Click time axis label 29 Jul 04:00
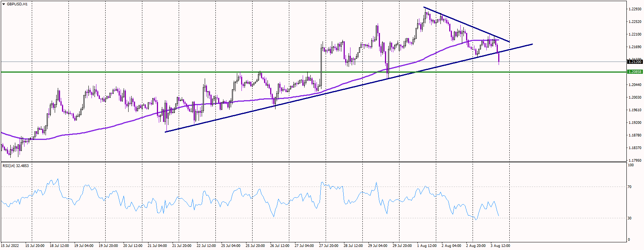Image resolution: width=644 pixels, height=250 pixels. [378, 246]
